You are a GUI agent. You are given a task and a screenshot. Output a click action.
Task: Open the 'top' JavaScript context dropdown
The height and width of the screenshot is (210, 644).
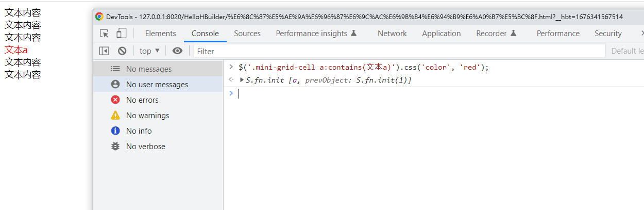(149, 51)
